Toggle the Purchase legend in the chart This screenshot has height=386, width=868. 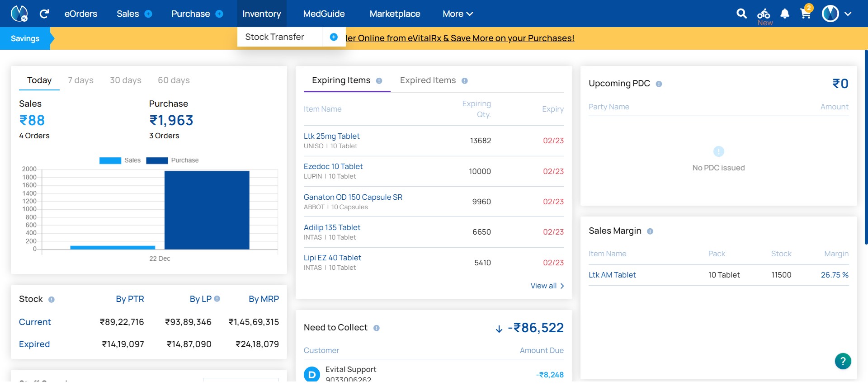(172, 160)
